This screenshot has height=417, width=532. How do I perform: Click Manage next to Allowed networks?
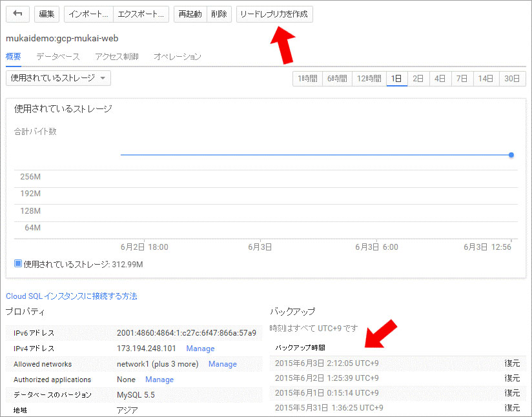point(223,364)
